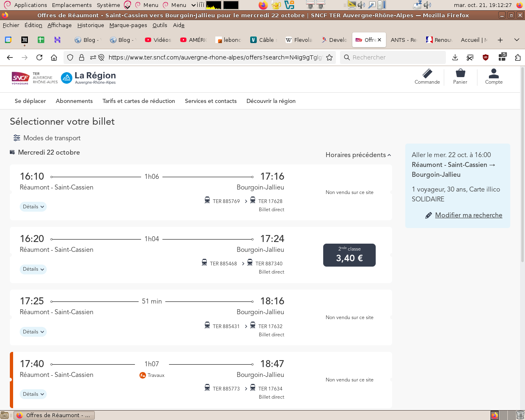Click the SNCF Voyageurs logo
The width and height of the screenshot is (525, 420).
point(20,78)
